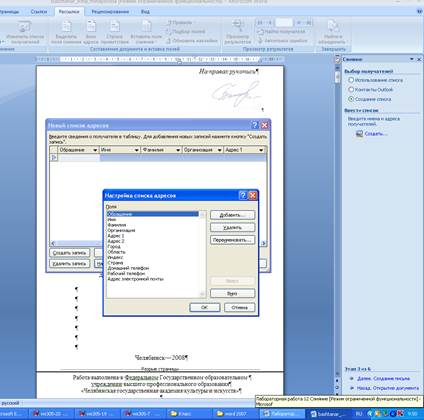Select the Рабочий телефон field

126,273
